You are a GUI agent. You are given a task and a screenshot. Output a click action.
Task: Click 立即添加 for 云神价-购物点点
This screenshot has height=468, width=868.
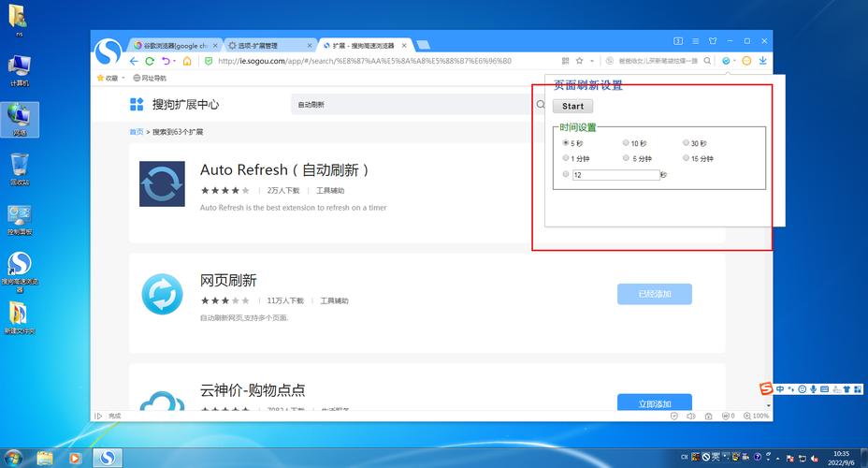pyautogui.click(x=655, y=402)
